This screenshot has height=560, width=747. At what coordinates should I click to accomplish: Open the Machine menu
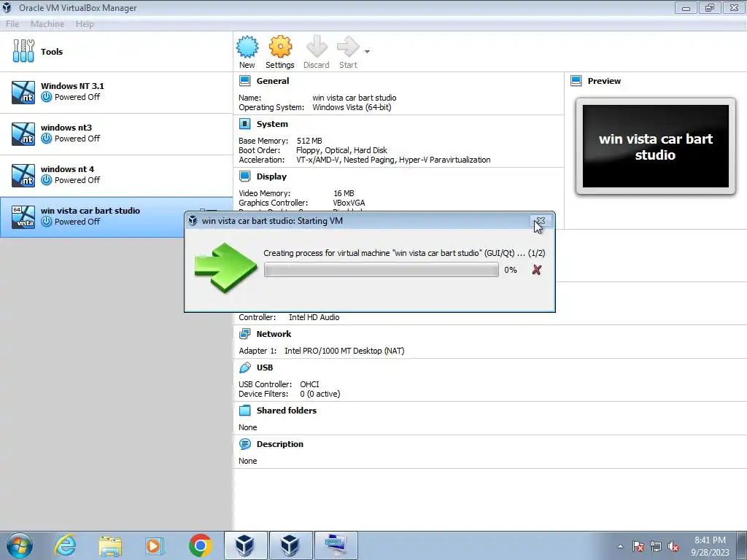(x=47, y=24)
